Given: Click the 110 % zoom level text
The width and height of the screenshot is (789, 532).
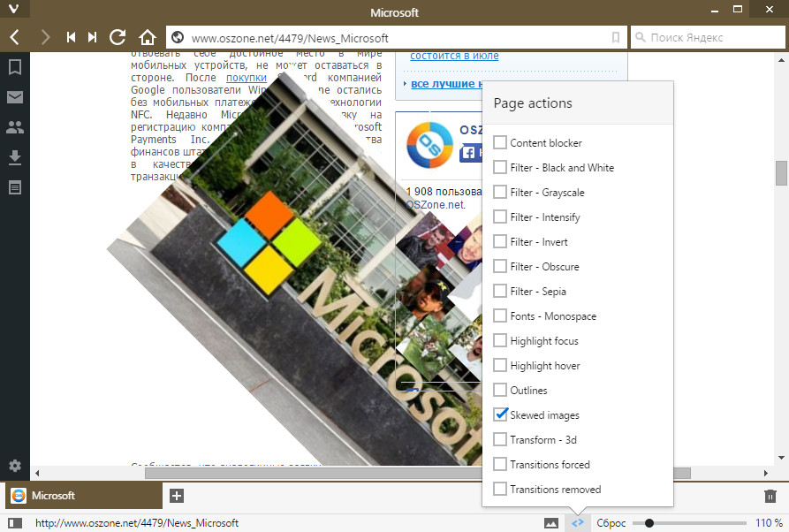Looking at the screenshot, I should point(769,523).
